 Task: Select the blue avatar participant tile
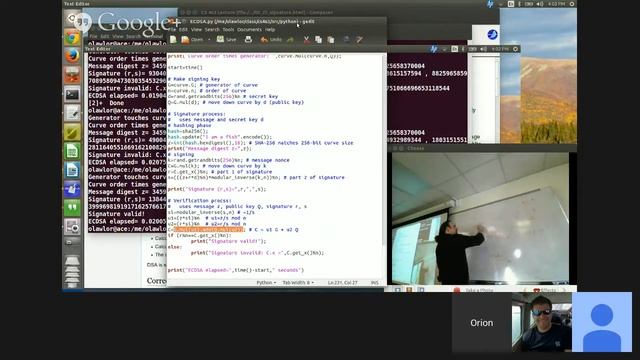[602, 322]
